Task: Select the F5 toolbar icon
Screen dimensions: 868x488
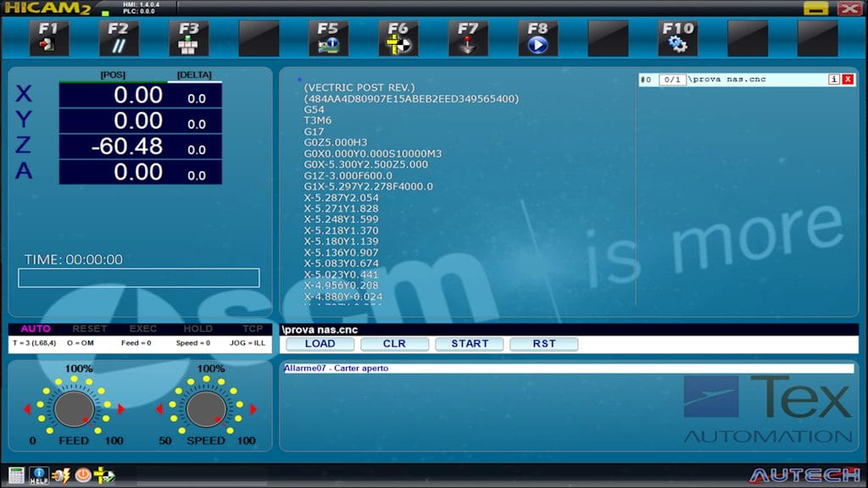Action: 328,38
